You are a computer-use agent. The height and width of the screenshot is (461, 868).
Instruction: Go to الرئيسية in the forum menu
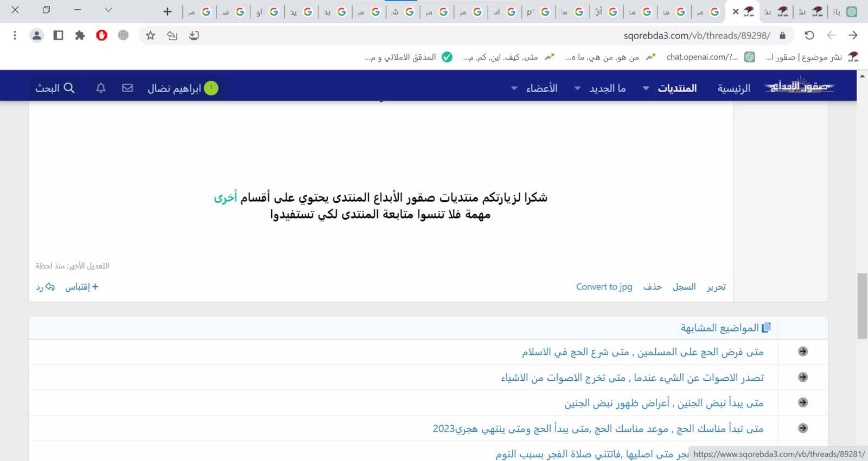(x=733, y=88)
